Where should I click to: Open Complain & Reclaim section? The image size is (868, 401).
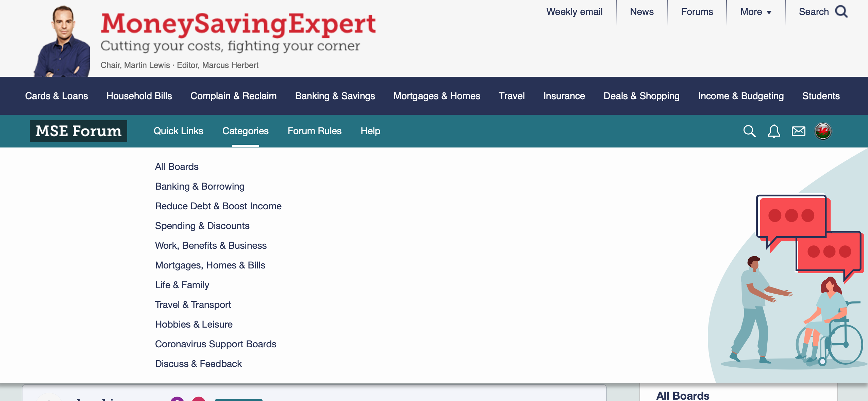pos(233,96)
